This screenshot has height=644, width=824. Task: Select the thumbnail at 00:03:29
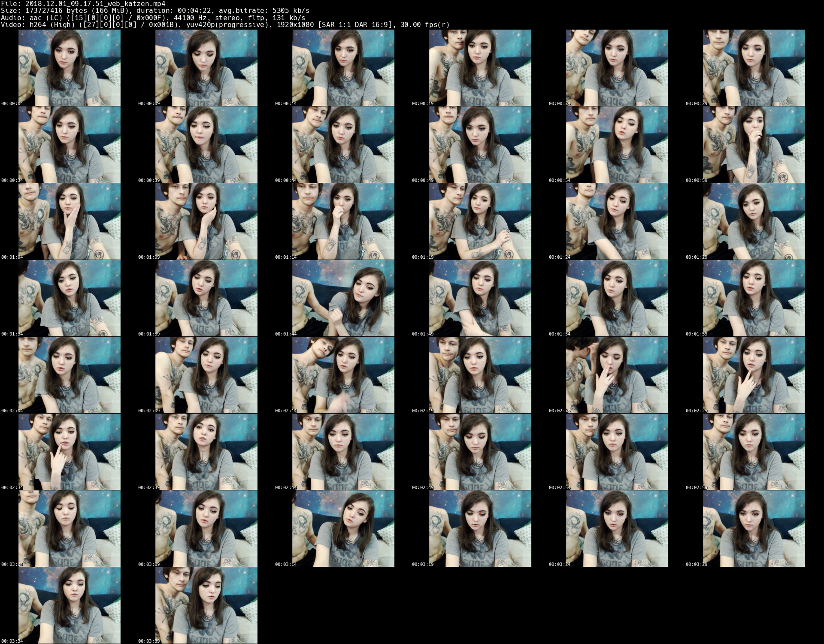point(754,529)
